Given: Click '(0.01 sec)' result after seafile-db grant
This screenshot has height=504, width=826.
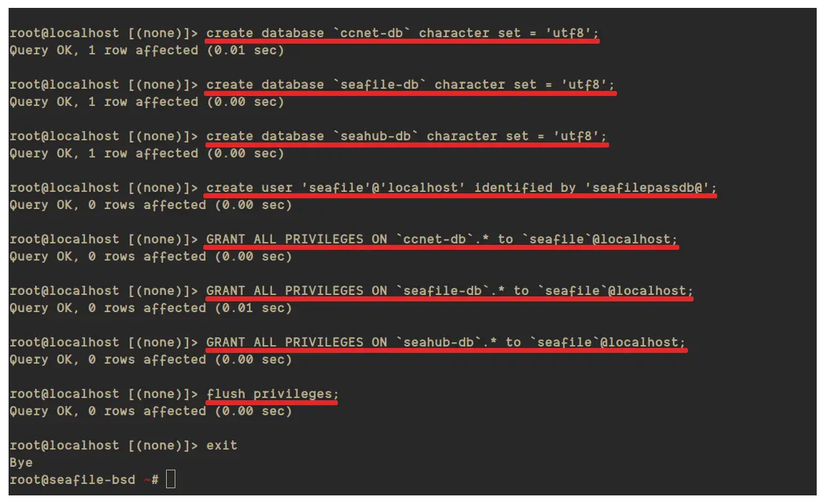Looking at the screenshot, I should (253, 308).
